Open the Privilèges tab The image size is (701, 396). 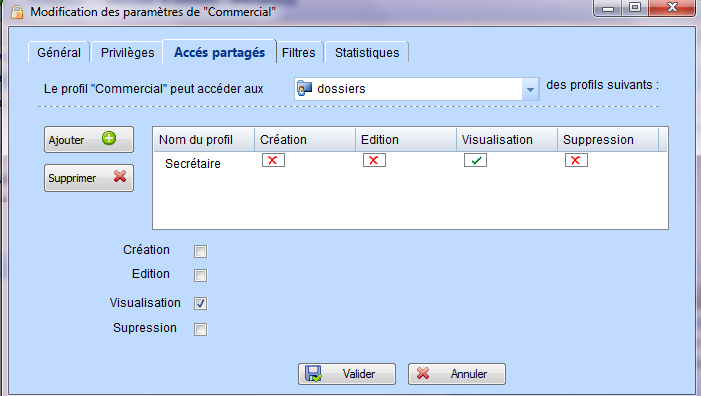tap(127, 52)
